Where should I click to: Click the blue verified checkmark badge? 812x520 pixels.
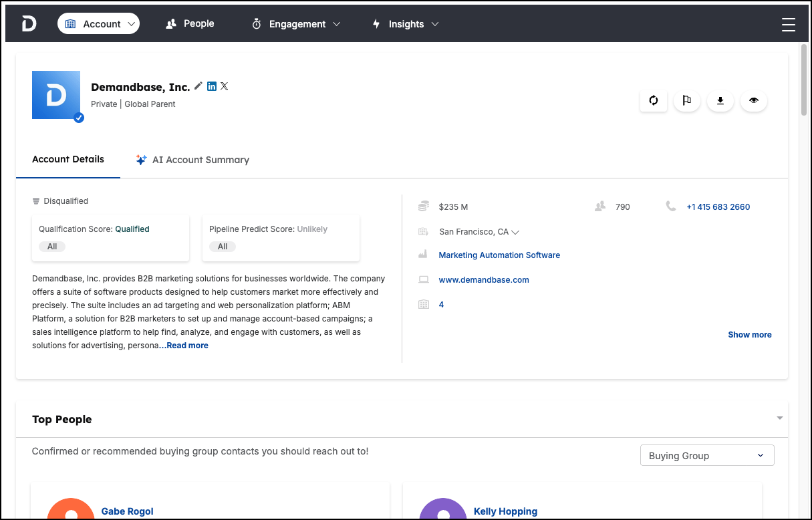[79, 118]
